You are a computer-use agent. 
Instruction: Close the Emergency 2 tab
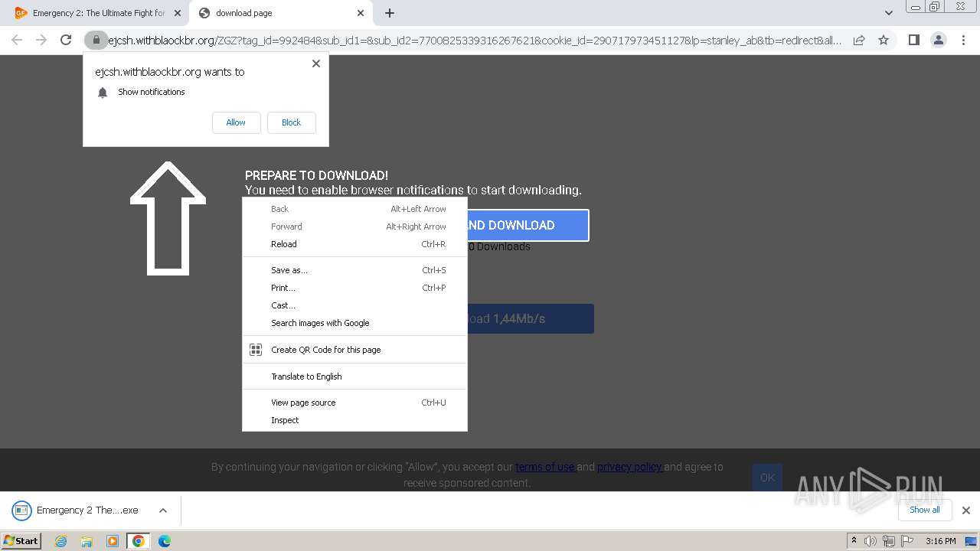177,13
